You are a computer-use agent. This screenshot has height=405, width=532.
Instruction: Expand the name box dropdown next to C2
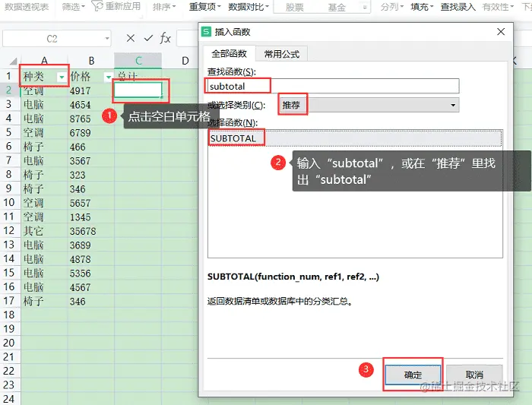[x=107, y=38]
